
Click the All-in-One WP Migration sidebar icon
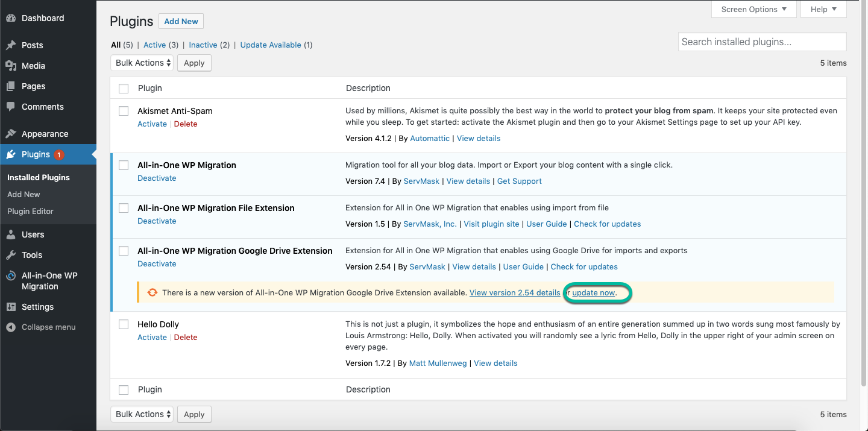[x=11, y=276]
